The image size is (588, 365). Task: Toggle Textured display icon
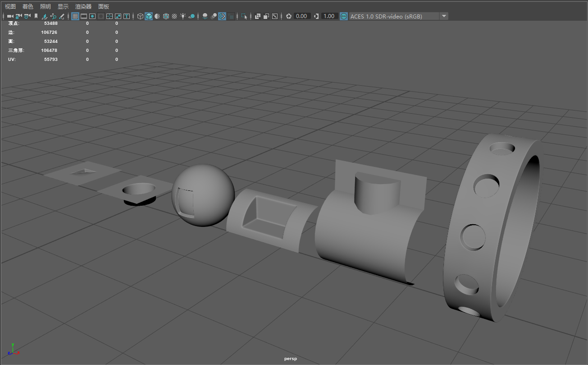(x=174, y=16)
